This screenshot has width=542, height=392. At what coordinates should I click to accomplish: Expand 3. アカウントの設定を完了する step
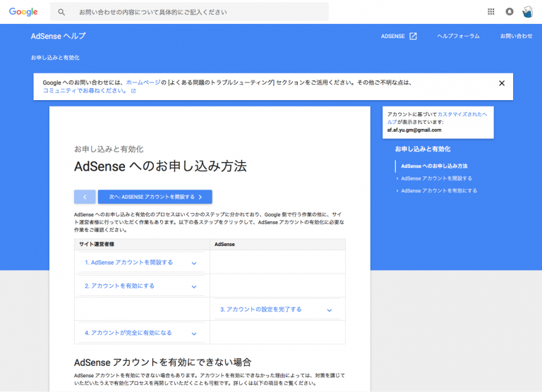(277, 310)
